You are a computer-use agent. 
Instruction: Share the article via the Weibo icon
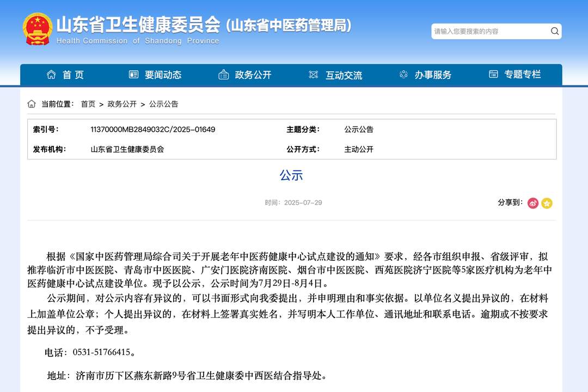[532, 203]
